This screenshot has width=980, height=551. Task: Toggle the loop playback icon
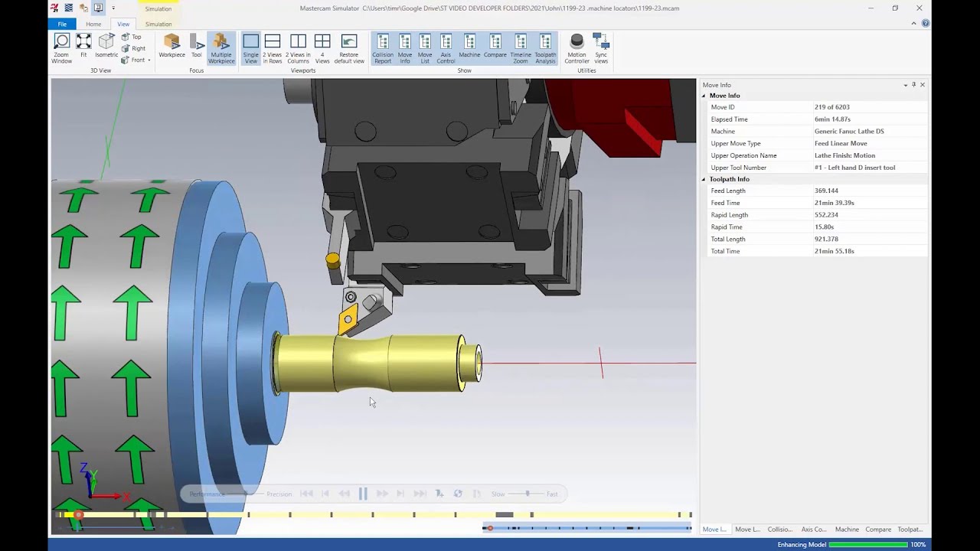(458, 494)
